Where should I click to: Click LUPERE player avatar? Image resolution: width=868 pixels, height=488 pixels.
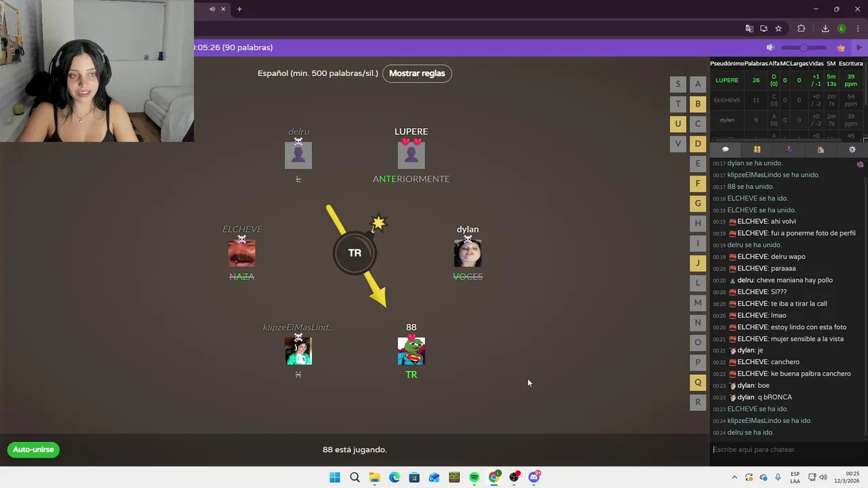click(411, 155)
